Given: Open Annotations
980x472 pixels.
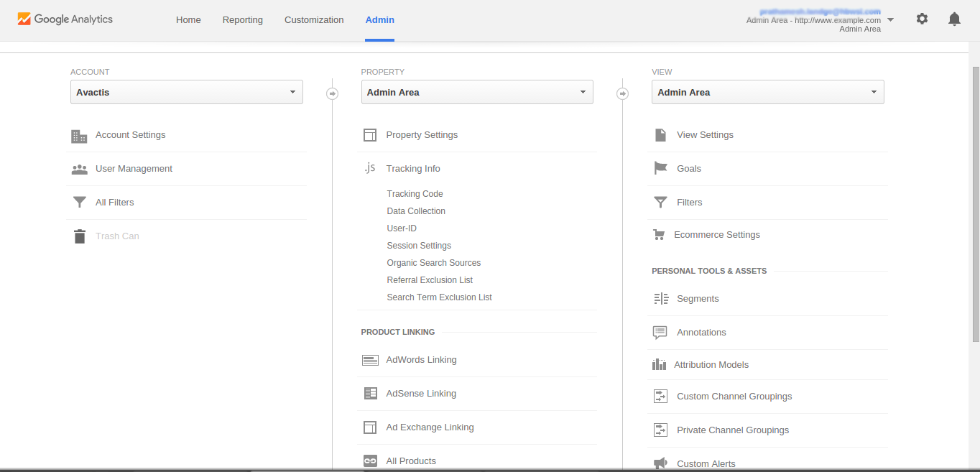Looking at the screenshot, I should pos(701,333).
